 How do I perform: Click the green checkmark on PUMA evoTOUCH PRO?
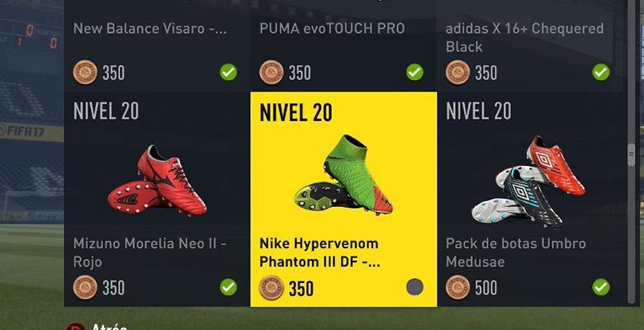point(414,73)
